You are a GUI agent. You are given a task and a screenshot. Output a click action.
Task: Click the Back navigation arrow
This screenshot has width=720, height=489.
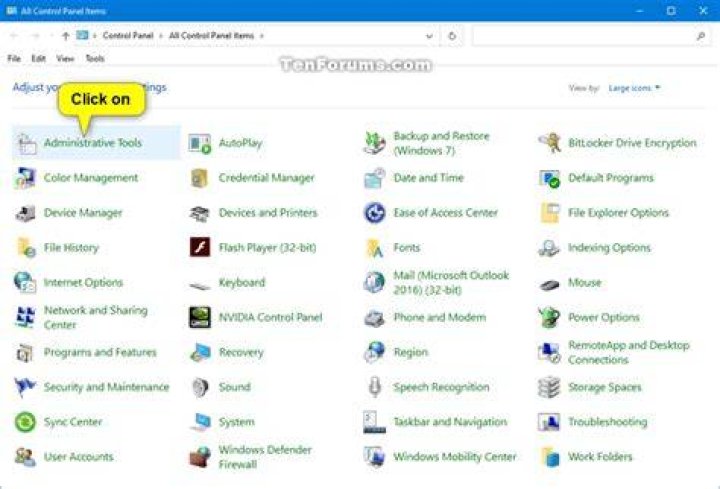(x=14, y=36)
